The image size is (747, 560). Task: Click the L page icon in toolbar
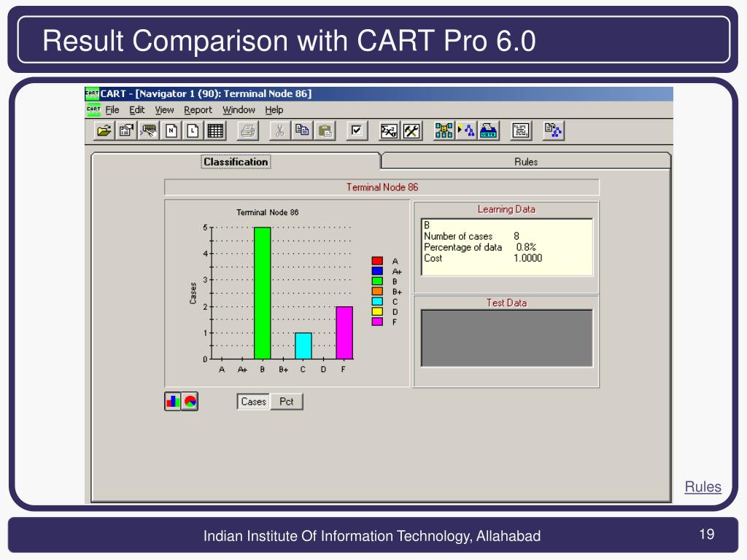[x=193, y=131]
